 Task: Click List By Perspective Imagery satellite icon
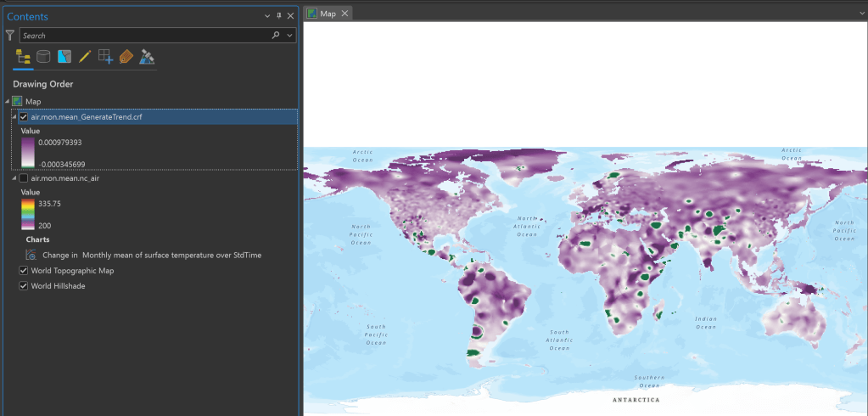coord(147,57)
